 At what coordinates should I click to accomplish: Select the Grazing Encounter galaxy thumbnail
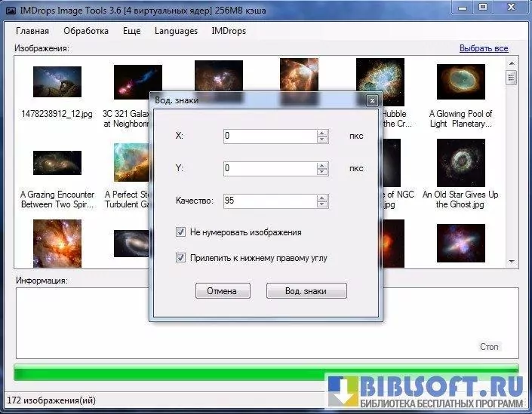point(57,164)
